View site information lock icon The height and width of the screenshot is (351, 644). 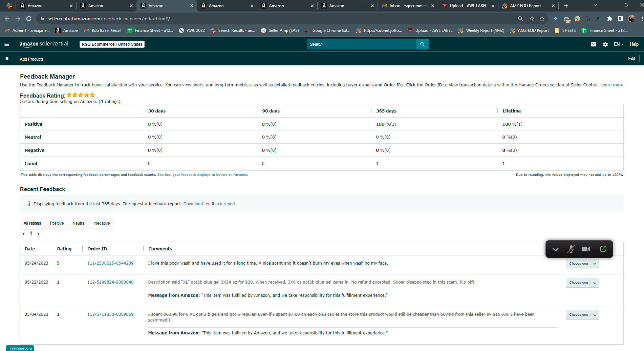pos(42,19)
